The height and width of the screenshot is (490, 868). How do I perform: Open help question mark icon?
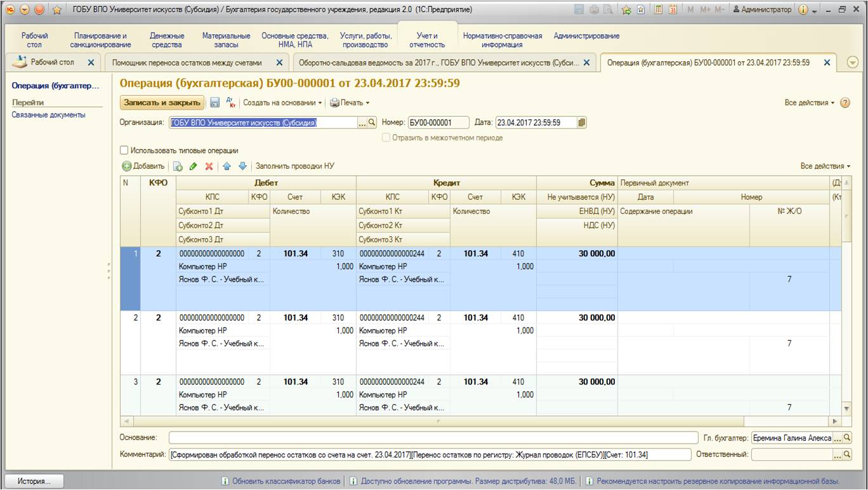tap(845, 102)
